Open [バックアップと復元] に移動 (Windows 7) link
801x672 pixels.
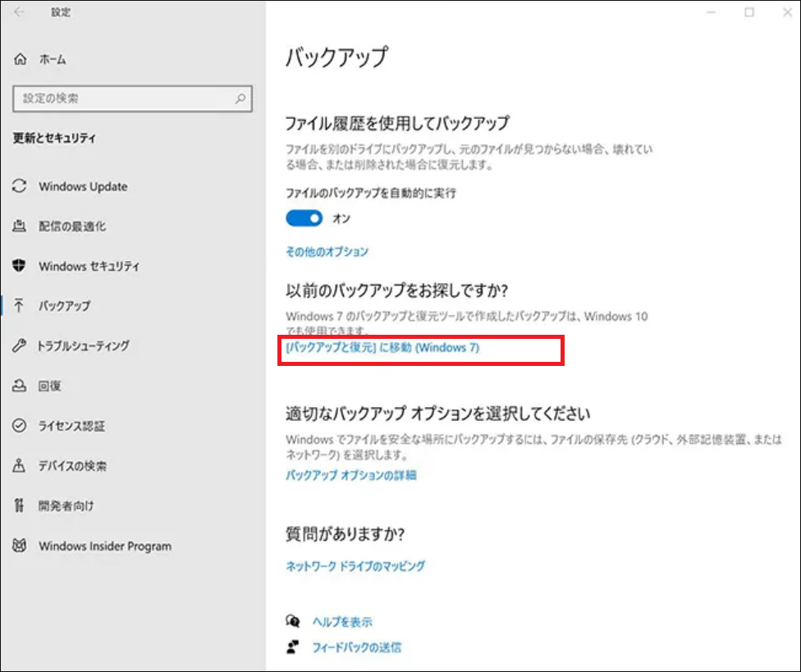click(382, 348)
